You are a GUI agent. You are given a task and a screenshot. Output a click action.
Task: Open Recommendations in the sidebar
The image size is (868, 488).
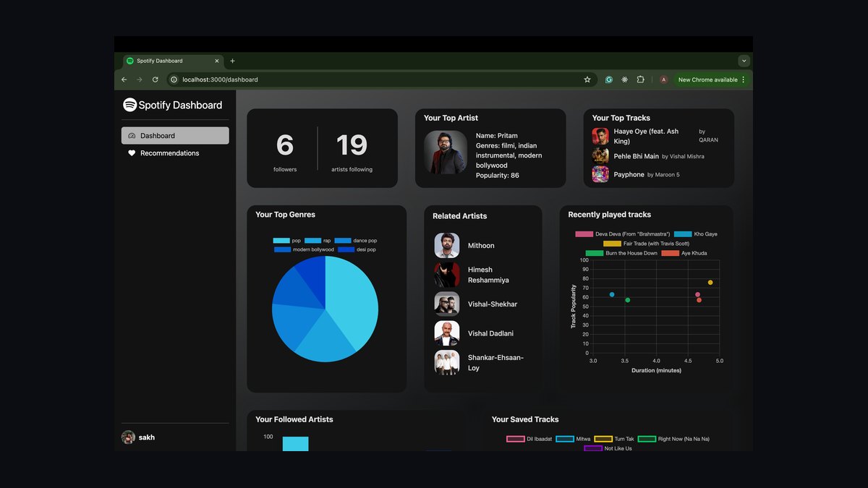(x=175, y=153)
